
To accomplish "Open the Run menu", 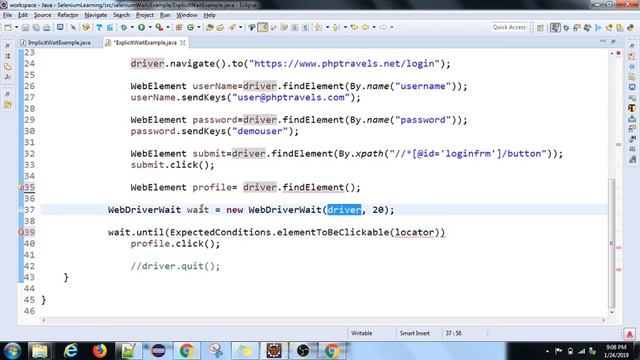I will [165, 15].
